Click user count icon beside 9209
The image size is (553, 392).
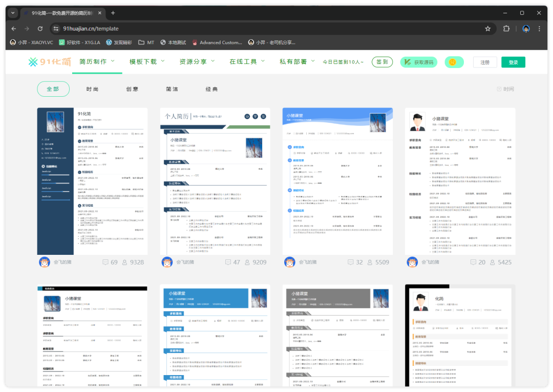pyautogui.click(x=247, y=263)
